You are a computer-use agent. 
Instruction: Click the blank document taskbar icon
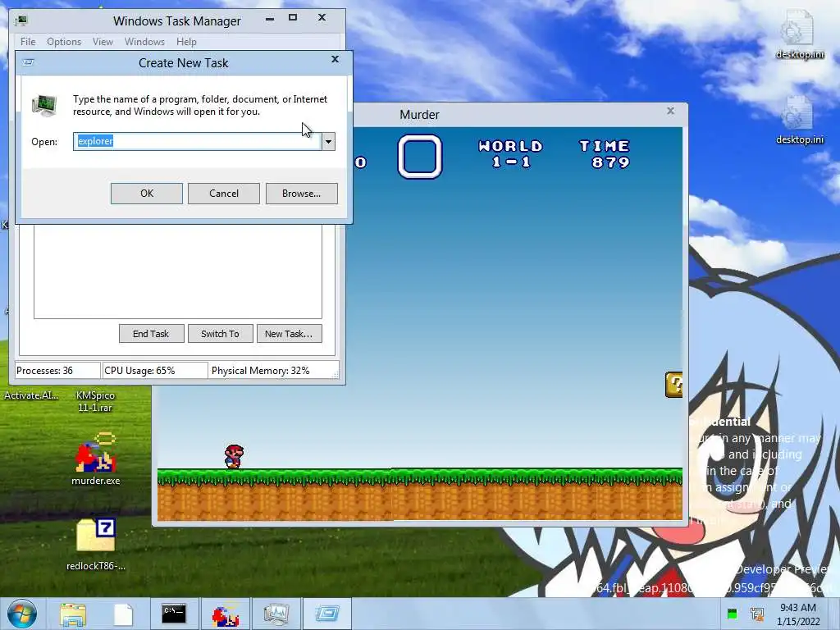pos(123,614)
